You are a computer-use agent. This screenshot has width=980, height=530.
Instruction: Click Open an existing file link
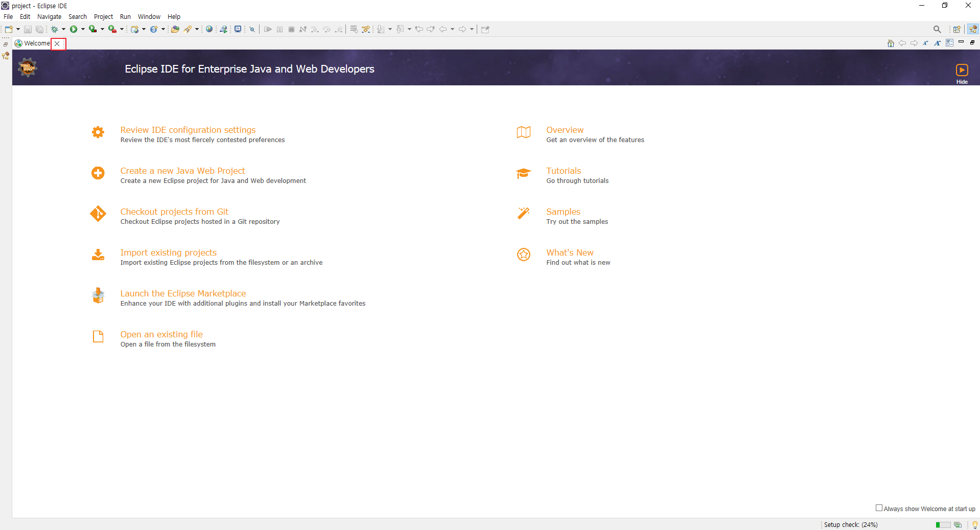[161, 334]
